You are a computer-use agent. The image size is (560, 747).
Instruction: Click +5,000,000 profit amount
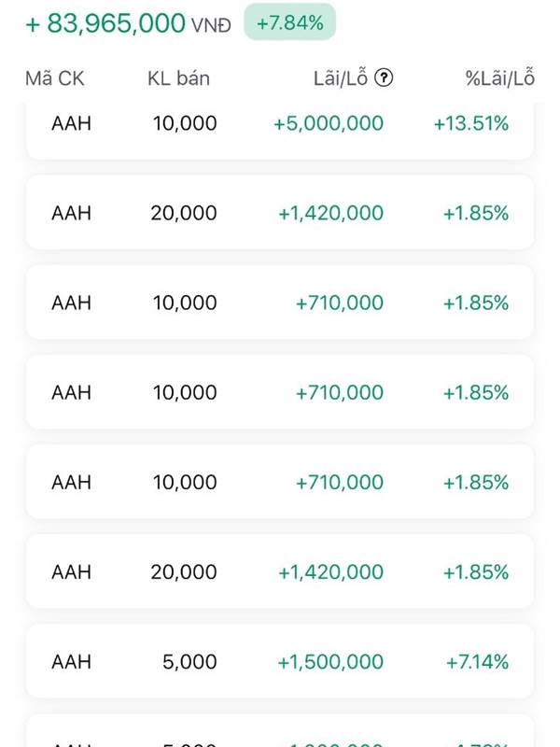coord(329,123)
